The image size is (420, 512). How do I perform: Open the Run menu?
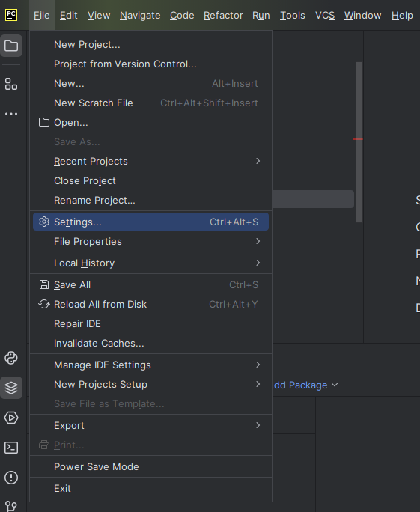(x=261, y=16)
